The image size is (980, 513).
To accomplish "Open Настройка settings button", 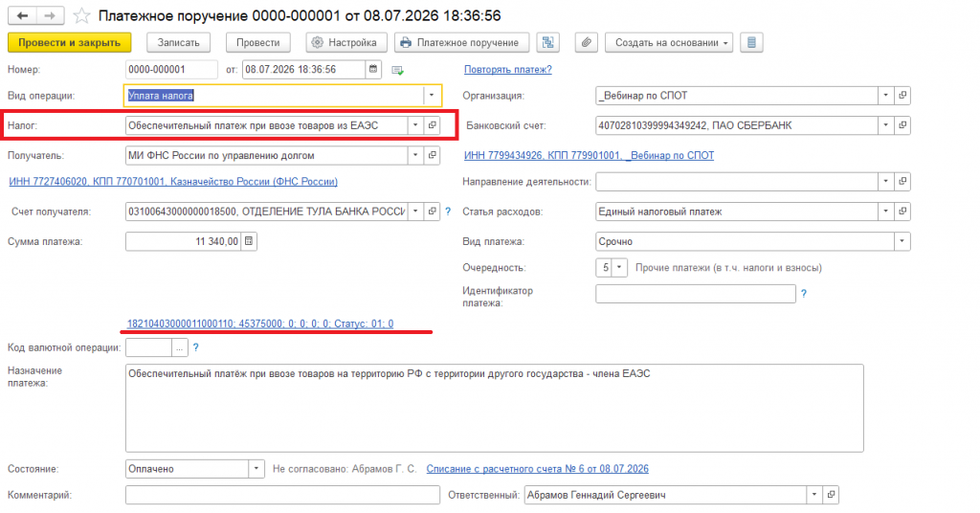I will coord(346,42).
